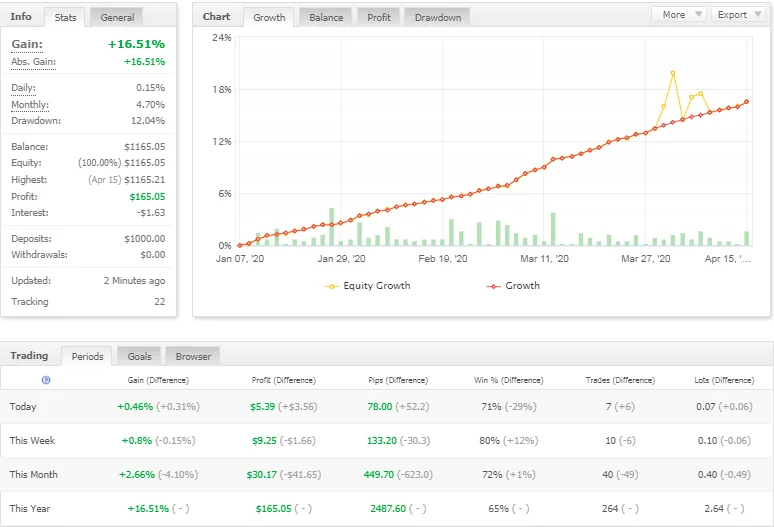Switch to the Browser tab in Trading section
774x527 pixels.
[x=193, y=356]
